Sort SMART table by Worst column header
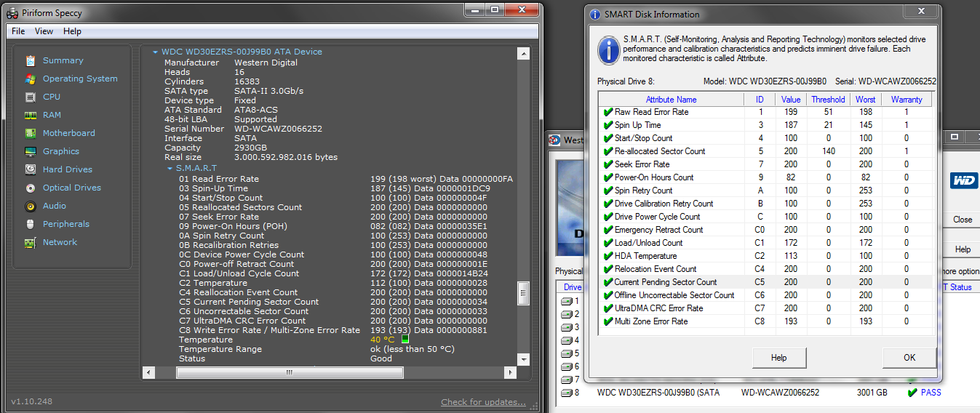This screenshot has width=980, height=413. [x=866, y=100]
